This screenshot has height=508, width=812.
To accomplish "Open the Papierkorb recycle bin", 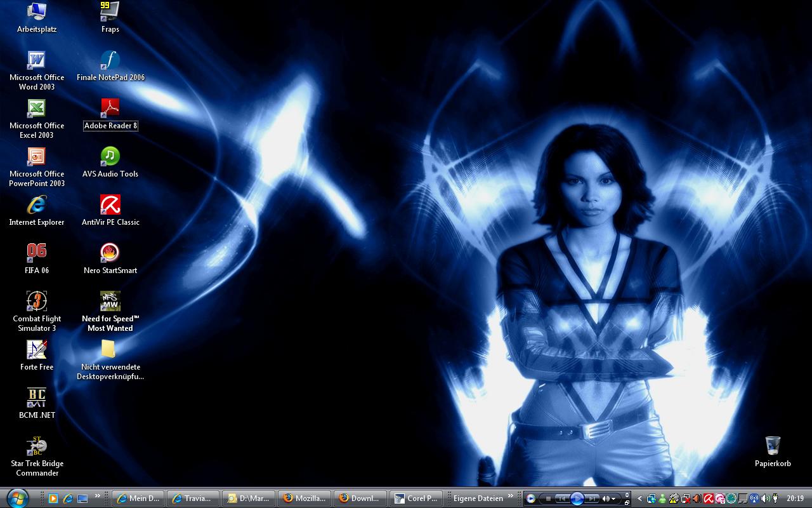I will tap(772, 446).
